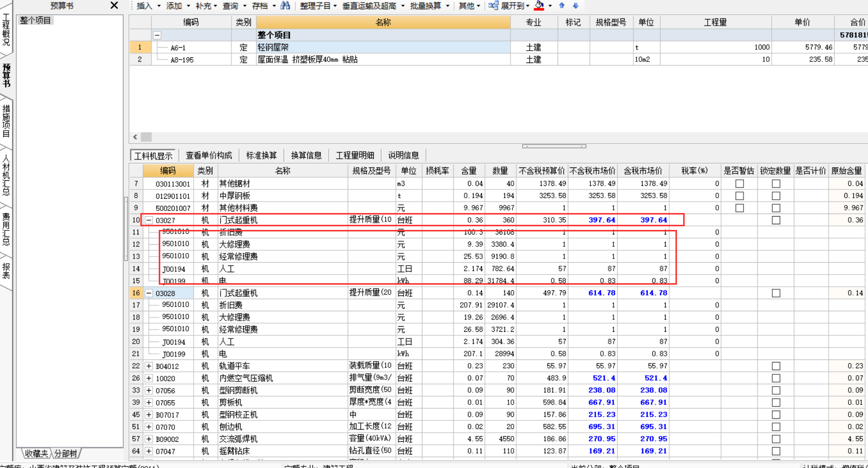Toggle 锁定数量 checkbox for row 03027
The image size is (868, 468).
[776, 220]
